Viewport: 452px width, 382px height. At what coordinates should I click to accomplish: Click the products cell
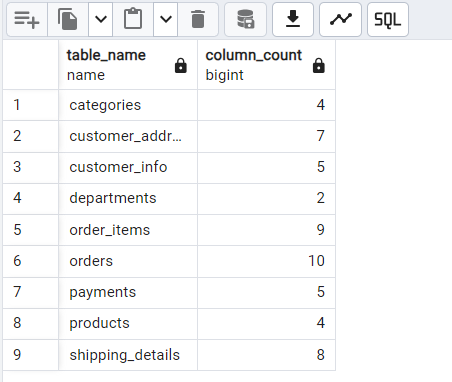click(128, 323)
